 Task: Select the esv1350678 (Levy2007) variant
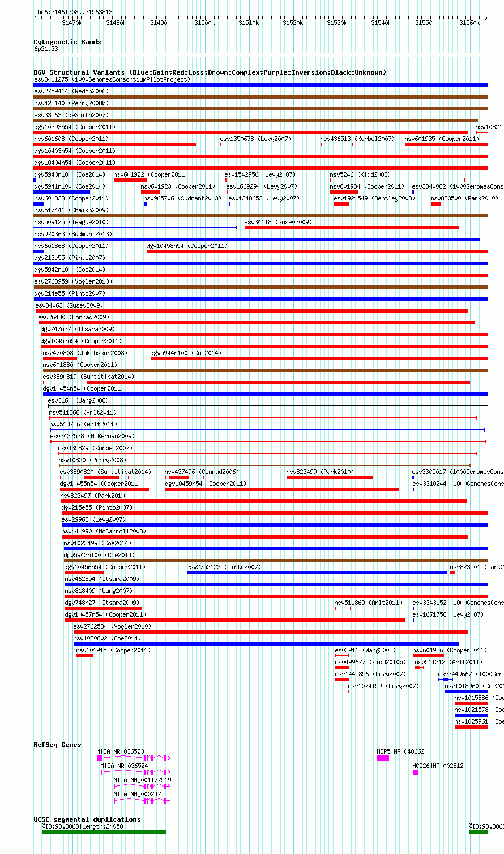pyautogui.click(x=255, y=139)
